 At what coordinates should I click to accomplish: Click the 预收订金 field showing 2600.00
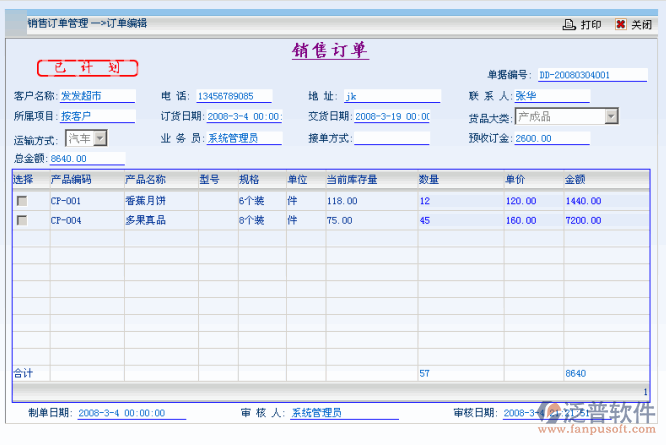tap(552, 138)
